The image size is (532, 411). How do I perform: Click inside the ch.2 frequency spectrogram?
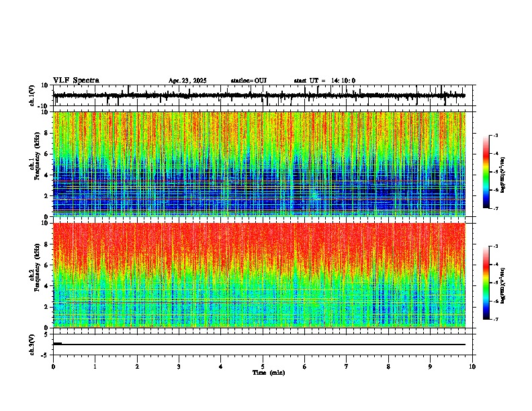coord(259,275)
